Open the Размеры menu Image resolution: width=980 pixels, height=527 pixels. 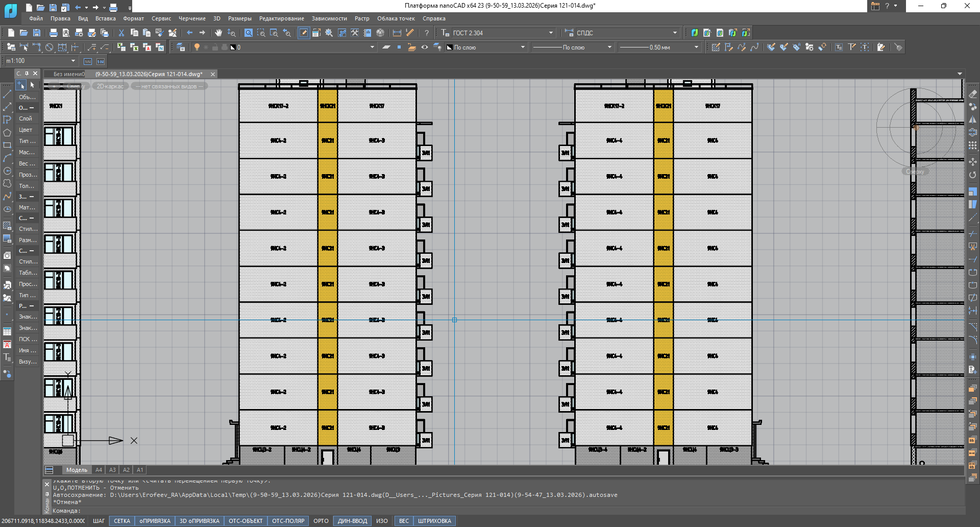coord(240,18)
